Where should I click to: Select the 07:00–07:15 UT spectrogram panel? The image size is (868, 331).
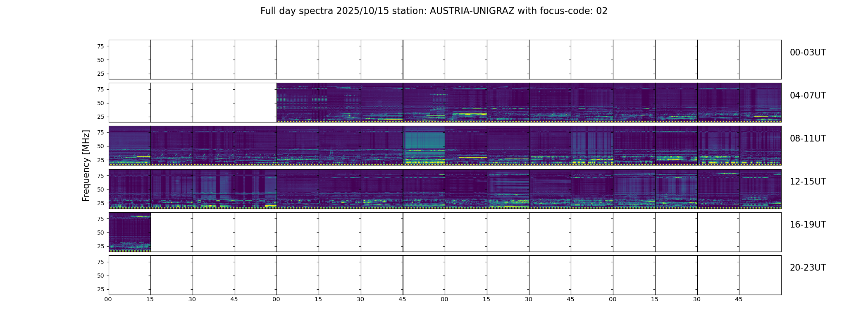pos(634,103)
